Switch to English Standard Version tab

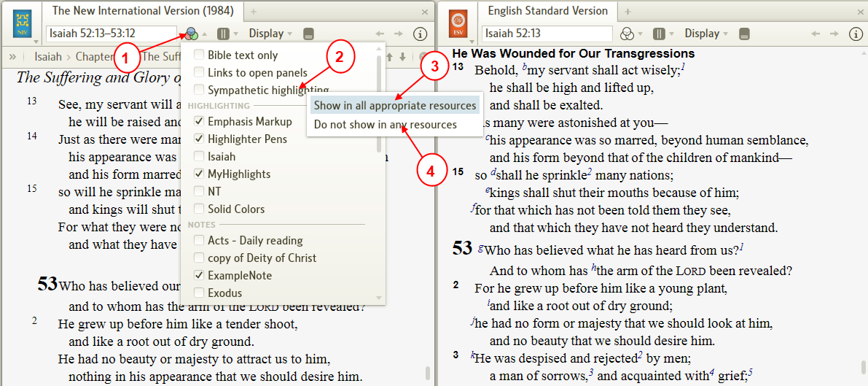pos(547,10)
